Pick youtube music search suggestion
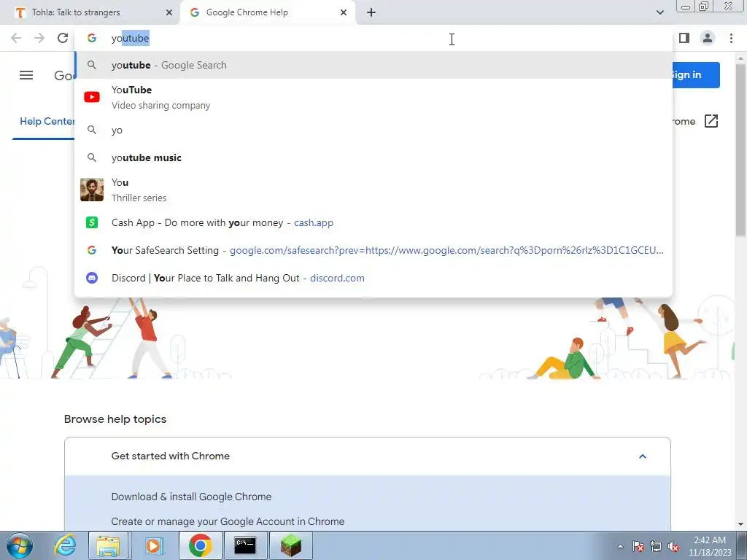Screen dimensions: 747x560 coord(373,157)
